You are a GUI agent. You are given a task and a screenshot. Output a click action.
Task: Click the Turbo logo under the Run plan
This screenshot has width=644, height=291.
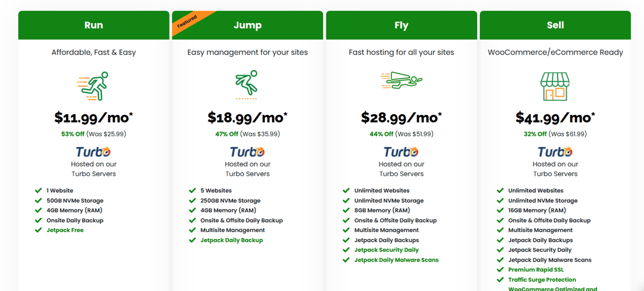coord(93,152)
